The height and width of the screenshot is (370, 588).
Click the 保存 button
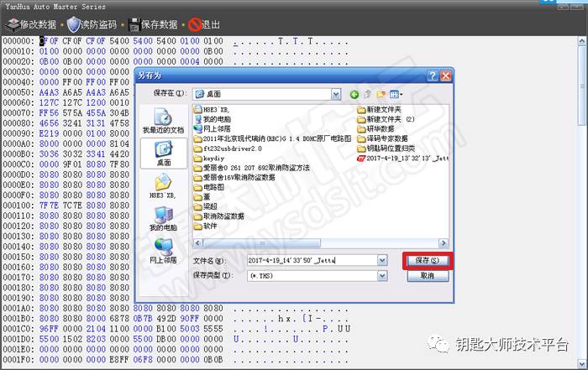(428, 261)
